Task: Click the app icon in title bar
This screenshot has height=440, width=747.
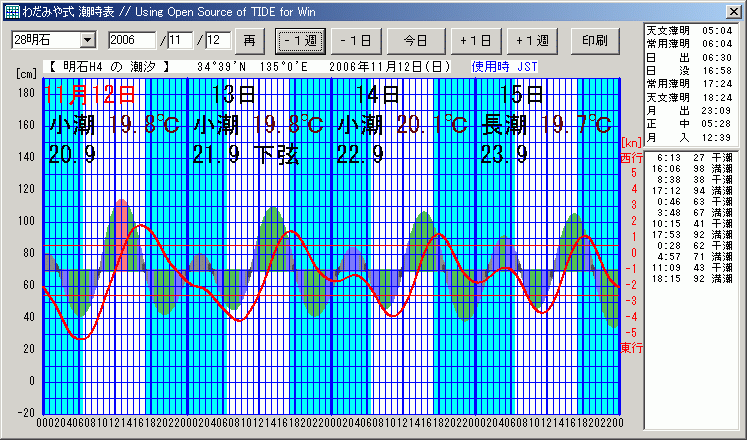Action: 10,10
